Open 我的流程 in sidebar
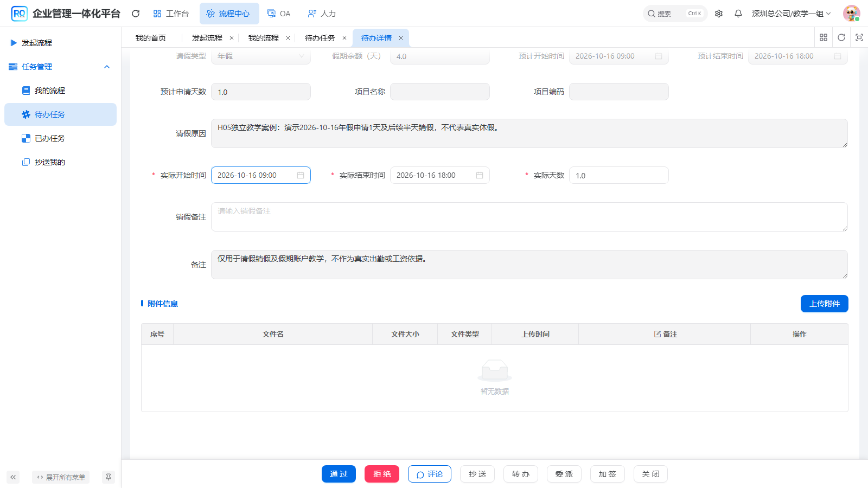The width and height of the screenshot is (868, 488). (60, 91)
